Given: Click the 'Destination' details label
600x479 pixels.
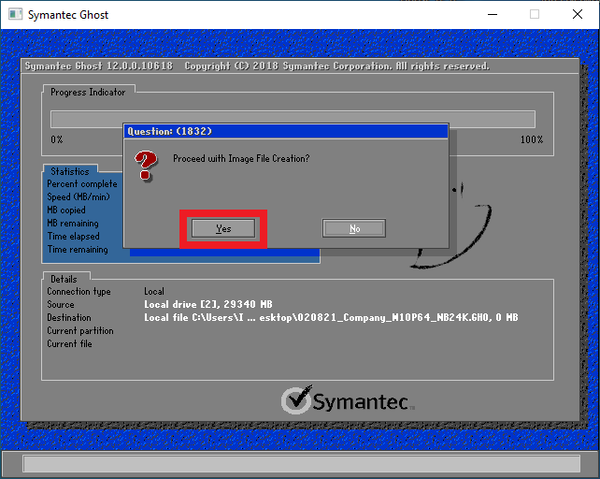Looking at the screenshot, I should click(69, 318).
